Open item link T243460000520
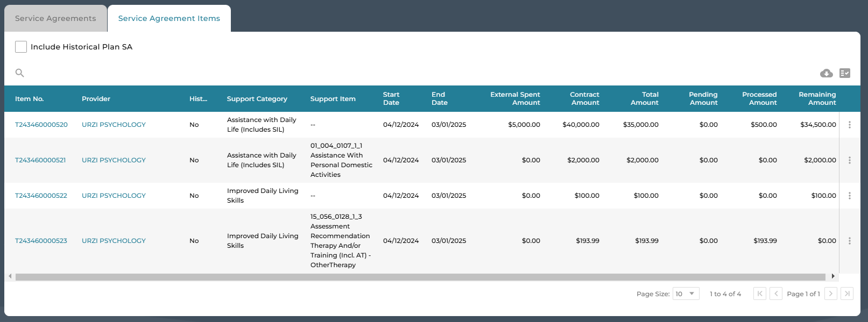This screenshot has height=322, width=868. (41, 125)
